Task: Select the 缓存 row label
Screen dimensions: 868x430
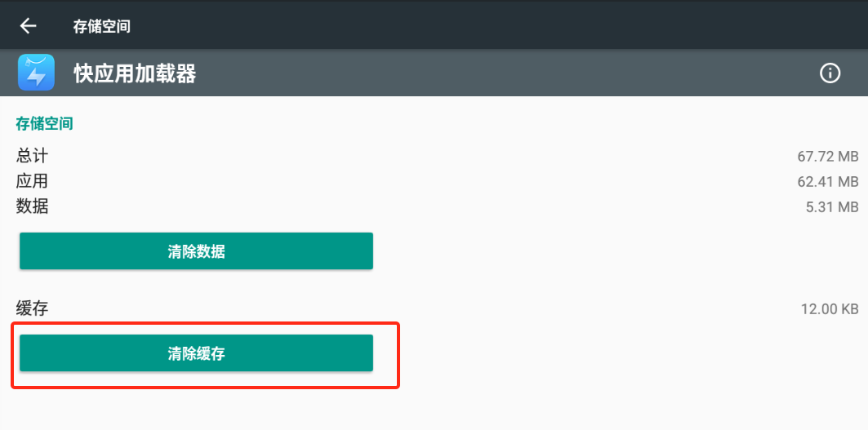Action: pyautogui.click(x=33, y=308)
